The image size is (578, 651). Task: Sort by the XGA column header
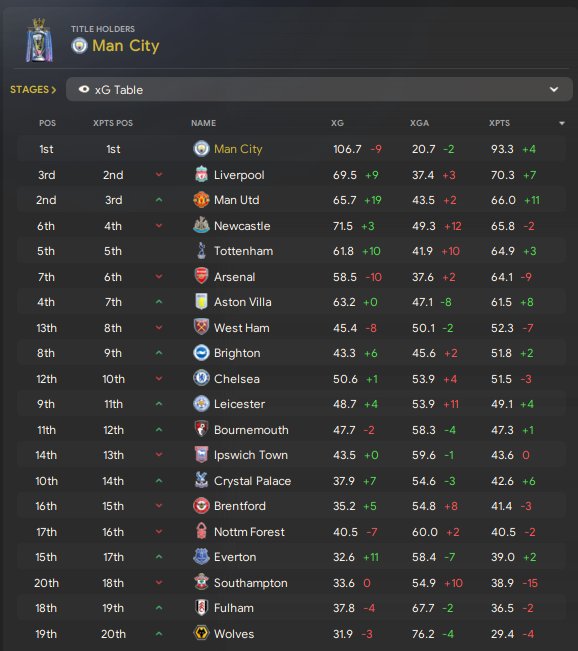[419, 123]
